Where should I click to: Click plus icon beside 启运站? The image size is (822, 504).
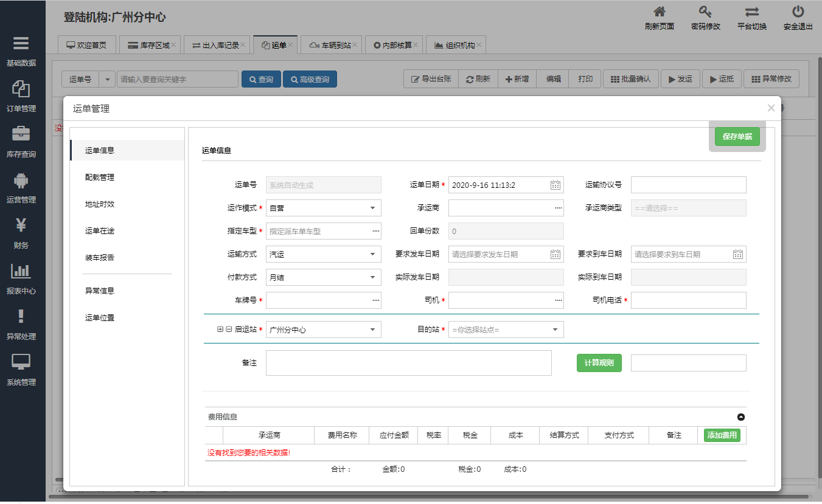coord(220,330)
